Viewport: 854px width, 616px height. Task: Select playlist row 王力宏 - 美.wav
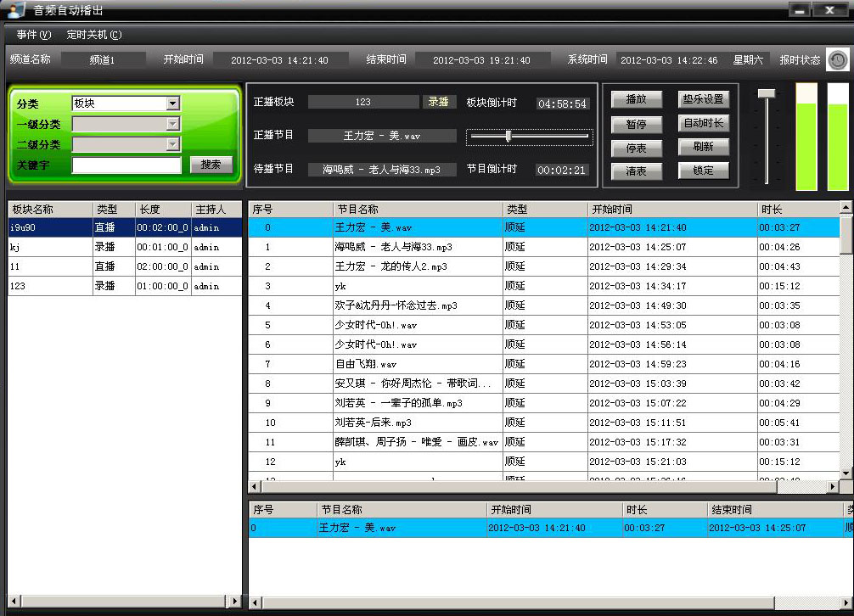pyautogui.click(x=544, y=227)
